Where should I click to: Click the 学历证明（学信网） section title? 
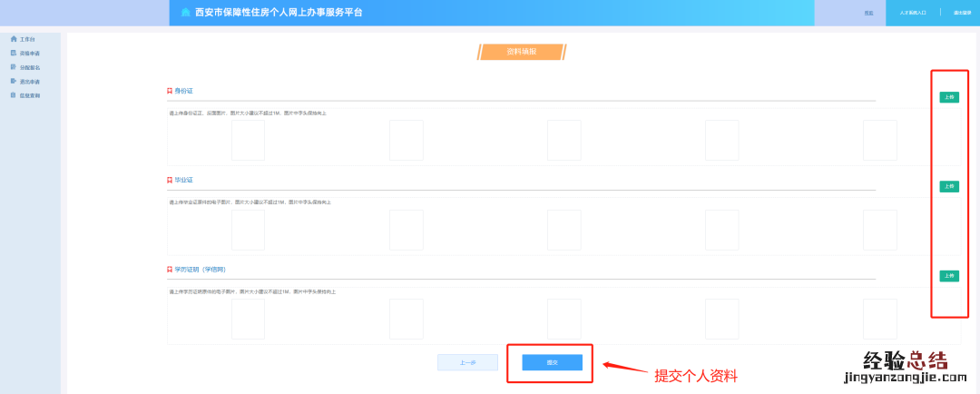[x=200, y=270]
